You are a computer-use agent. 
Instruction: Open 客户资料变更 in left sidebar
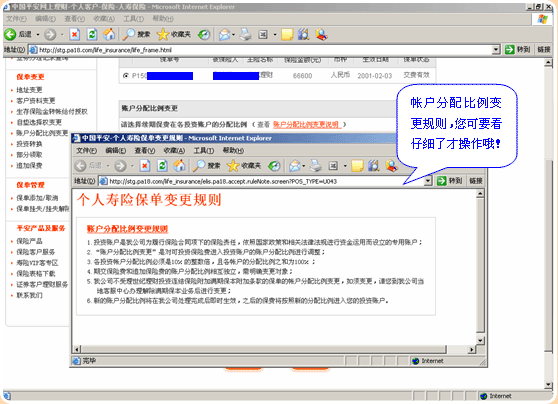[x=36, y=101]
